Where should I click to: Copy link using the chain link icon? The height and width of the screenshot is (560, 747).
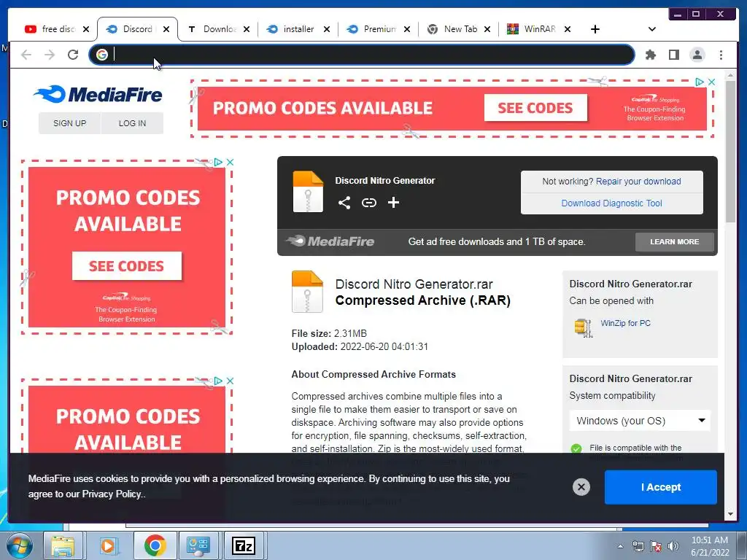click(x=368, y=203)
